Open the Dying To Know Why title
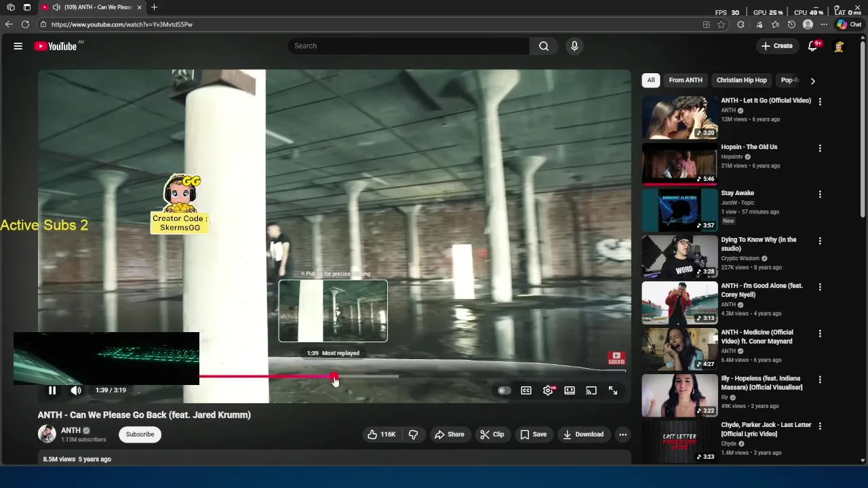The height and width of the screenshot is (488, 868). tap(759, 244)
